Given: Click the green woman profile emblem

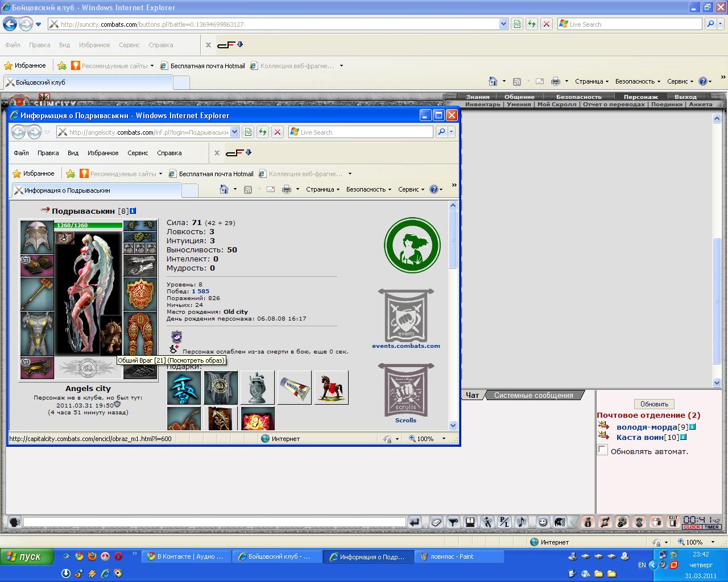Looking at the screenshot, I should tap(412, 246).
